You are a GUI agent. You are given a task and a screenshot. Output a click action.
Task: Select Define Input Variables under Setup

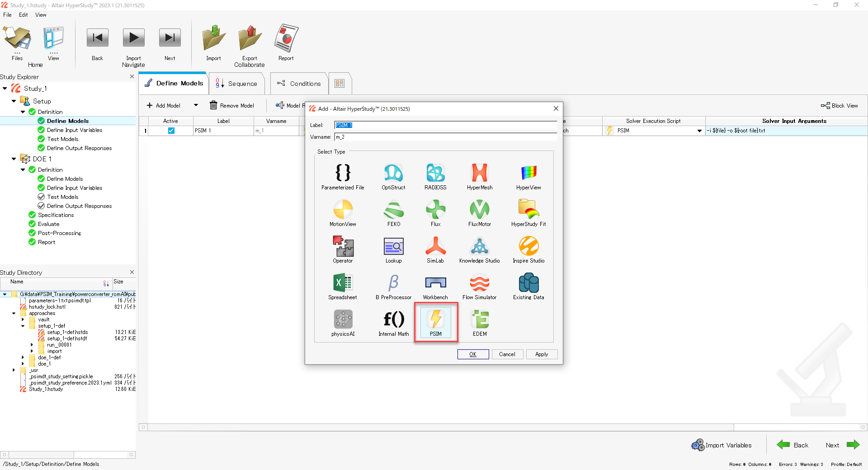(75, 130)
